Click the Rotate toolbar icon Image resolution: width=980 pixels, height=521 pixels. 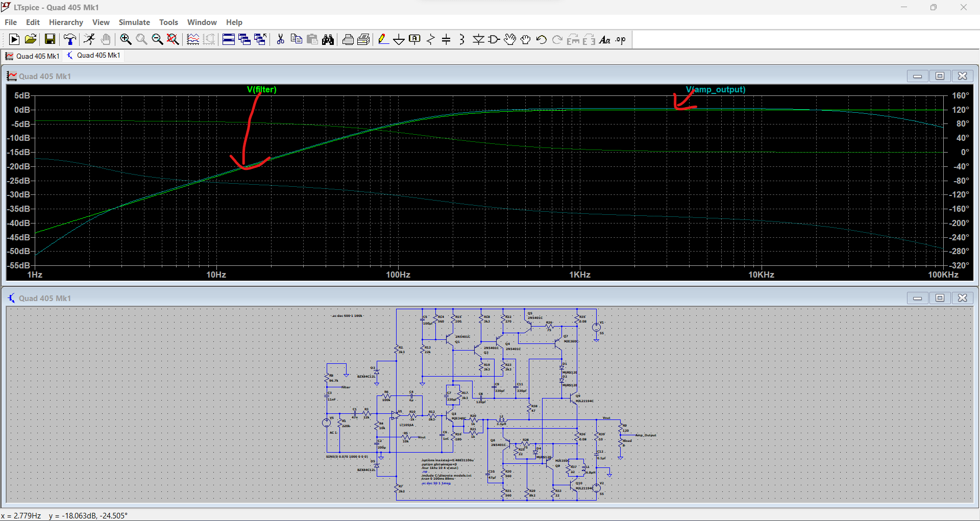[x=573, y=39]
